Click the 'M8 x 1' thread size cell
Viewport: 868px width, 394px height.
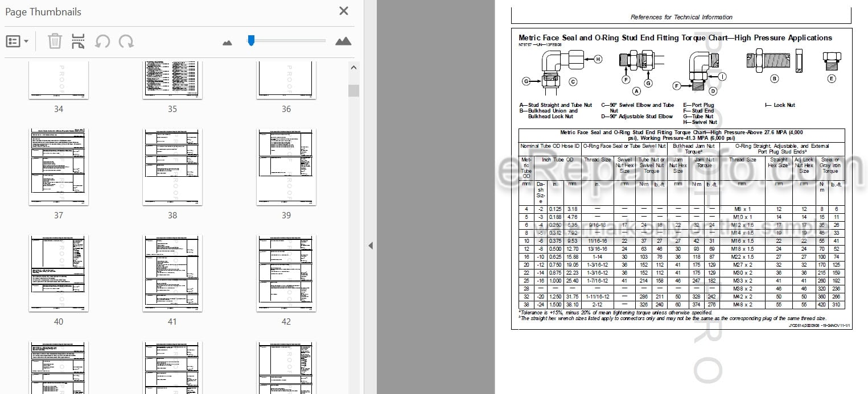tap(742, 209)
